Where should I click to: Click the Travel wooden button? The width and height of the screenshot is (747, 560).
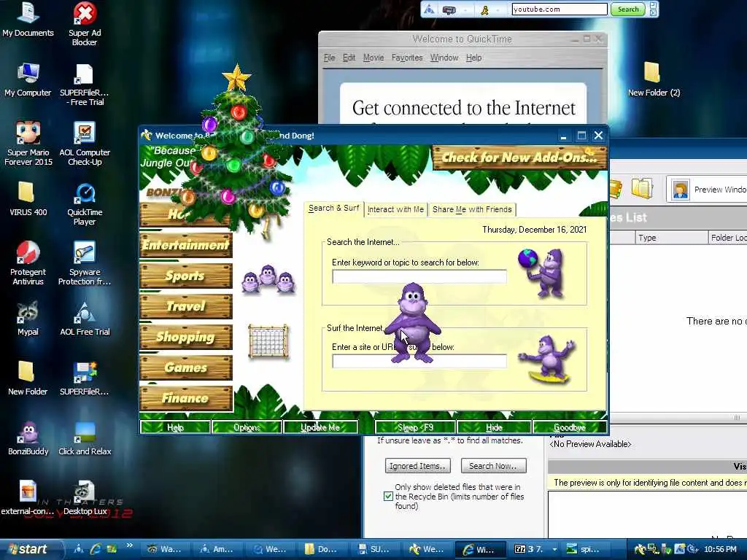click(186, 306)
